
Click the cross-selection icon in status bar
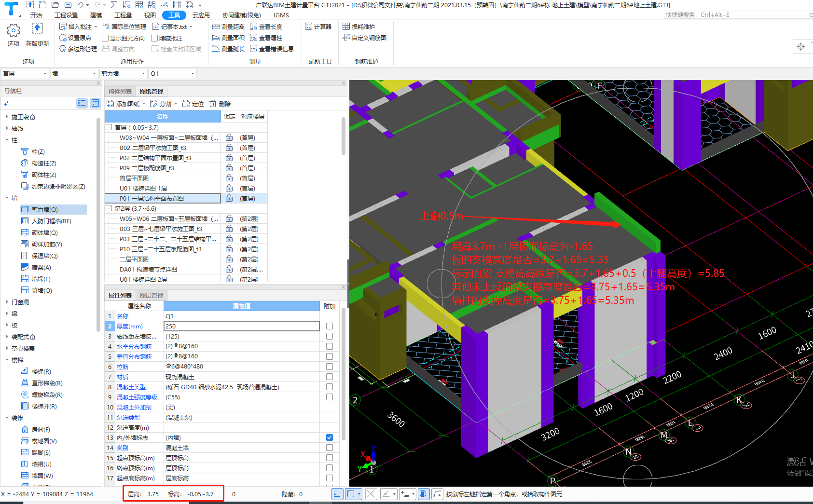[371, 494]
